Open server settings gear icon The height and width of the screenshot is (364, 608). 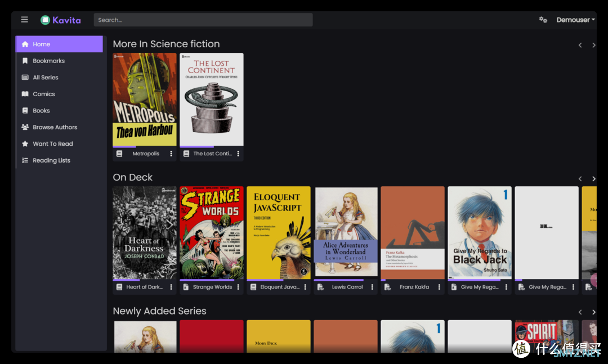[x=543, y=20]
